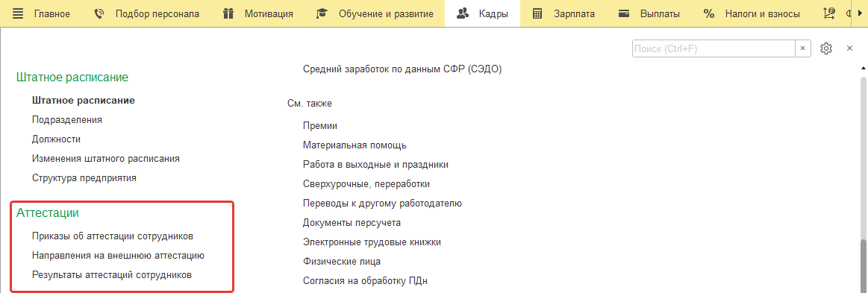This screenshot has height=293, width=868.
Task: Click the vertical scrollbar thumb
Action: 863,265
